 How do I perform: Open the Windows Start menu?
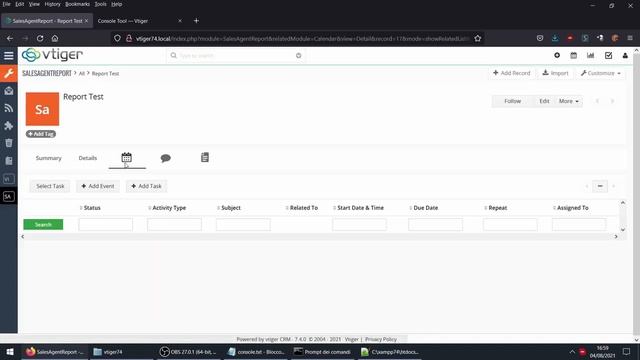point(10,352)
